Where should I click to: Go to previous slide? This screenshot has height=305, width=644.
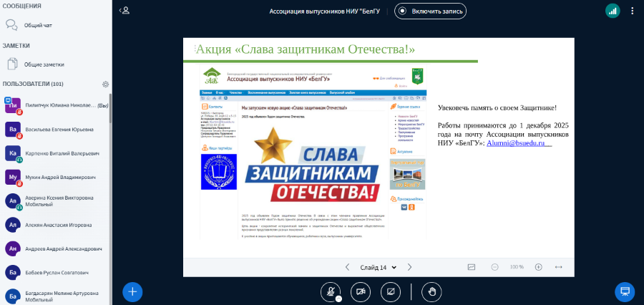click(x=348, y=267)
